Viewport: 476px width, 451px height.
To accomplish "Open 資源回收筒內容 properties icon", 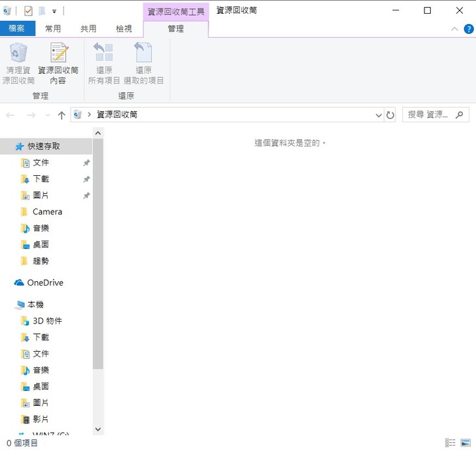I will pyautogui.click(x=58, y=54).
